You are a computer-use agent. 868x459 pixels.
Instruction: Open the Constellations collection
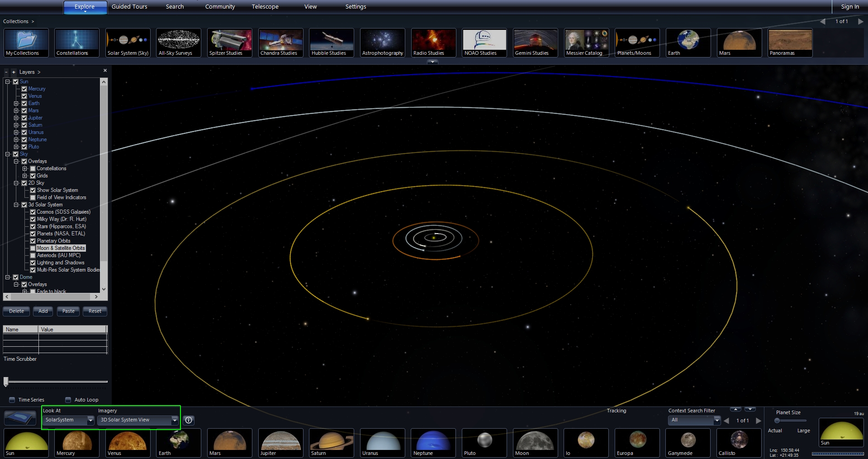(77, 43)
